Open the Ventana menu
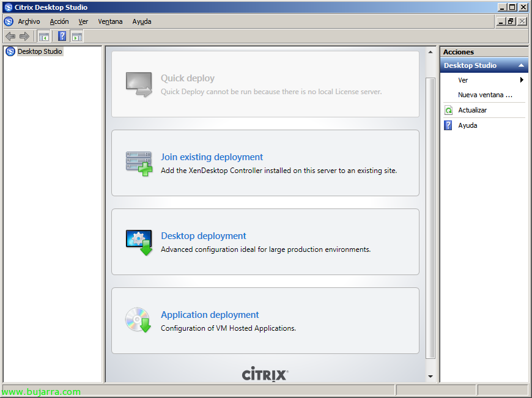Viewport: 532px width, 398px height. [110, 21]
